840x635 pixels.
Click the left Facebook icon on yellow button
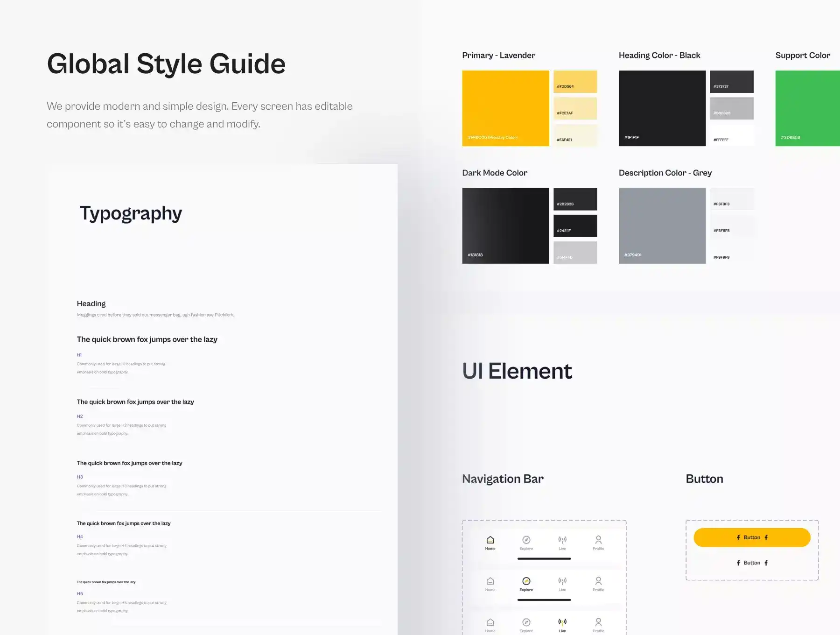(738, 537)
